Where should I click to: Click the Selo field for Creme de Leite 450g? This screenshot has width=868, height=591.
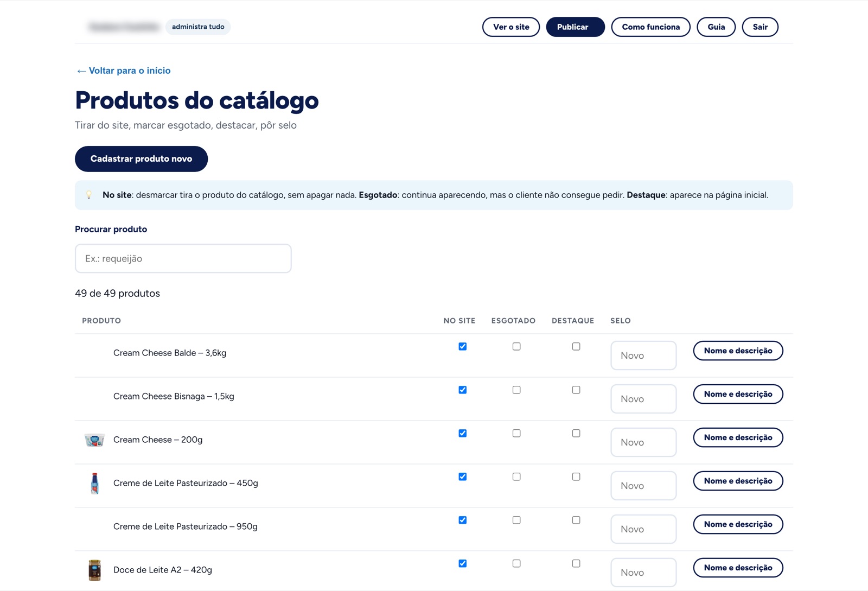point(643,486)
